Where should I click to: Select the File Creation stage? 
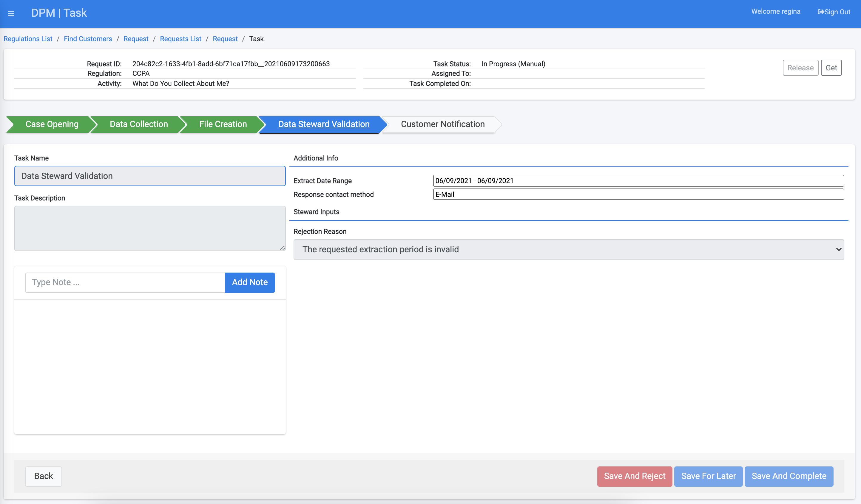(x=223, y=124)
